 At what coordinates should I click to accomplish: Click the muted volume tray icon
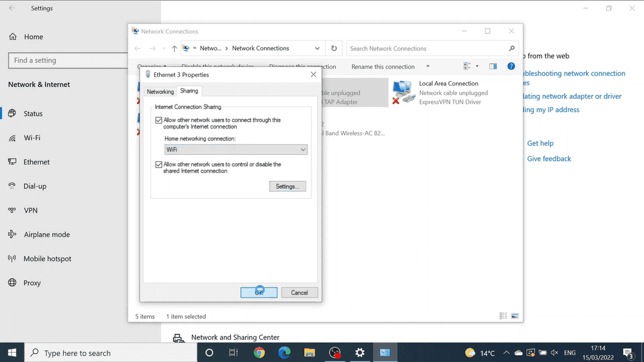555,353
